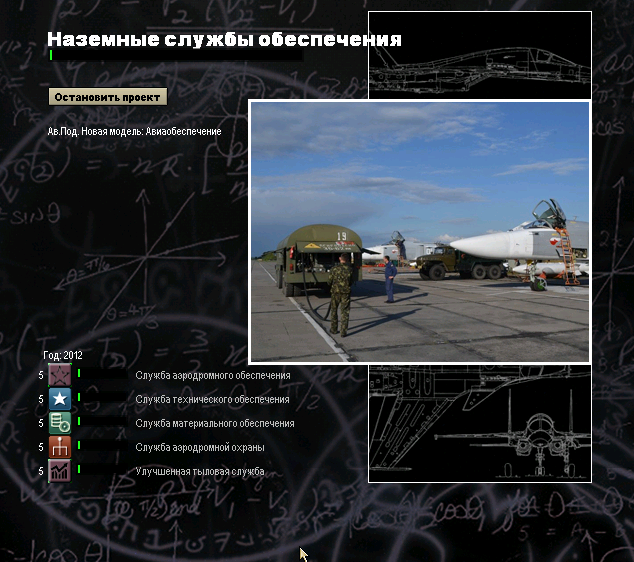
Task: Click the title Наземные службы обеспечения
Action: pyautogui.click(x=224, y=40)
